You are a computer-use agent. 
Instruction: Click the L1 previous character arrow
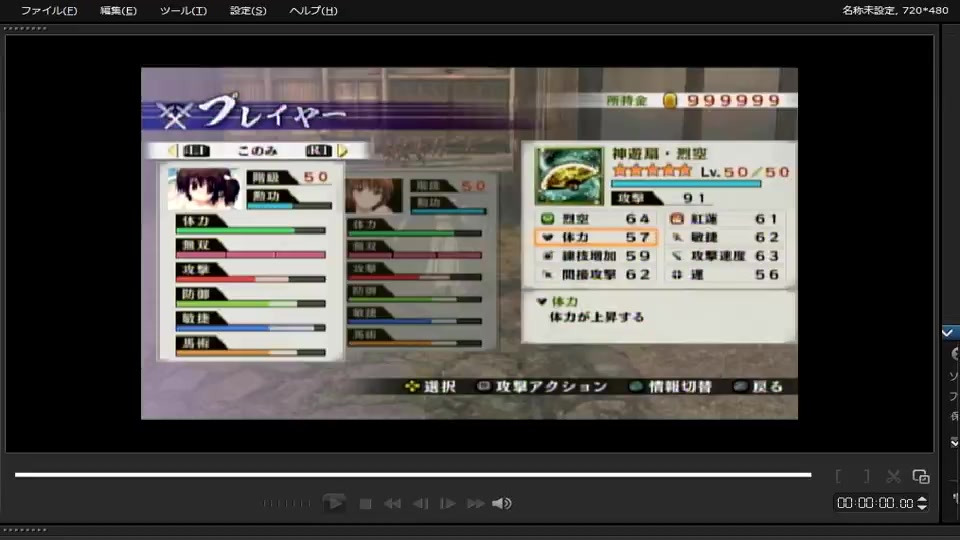coord(173,151)
